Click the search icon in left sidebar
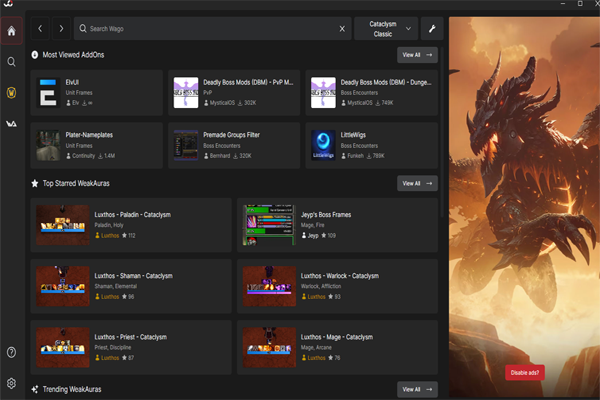Screen dimensions: 600x400 click(11, 62)
